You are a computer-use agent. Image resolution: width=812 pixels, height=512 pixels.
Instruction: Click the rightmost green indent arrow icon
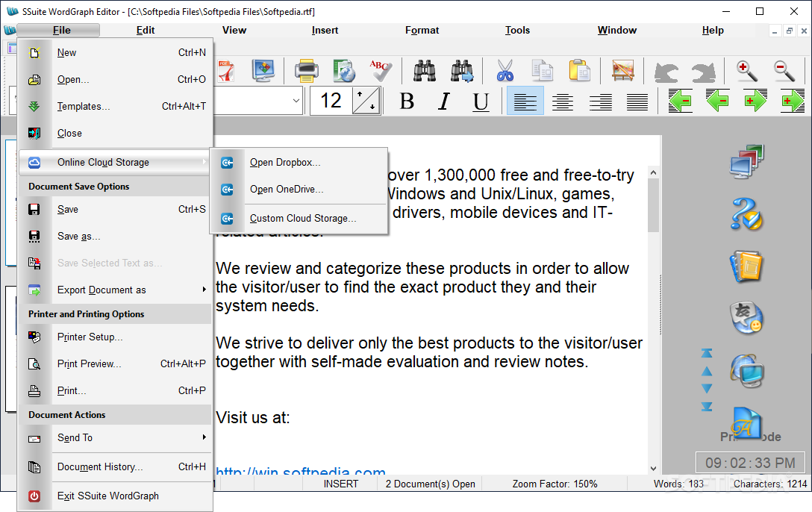793,101
